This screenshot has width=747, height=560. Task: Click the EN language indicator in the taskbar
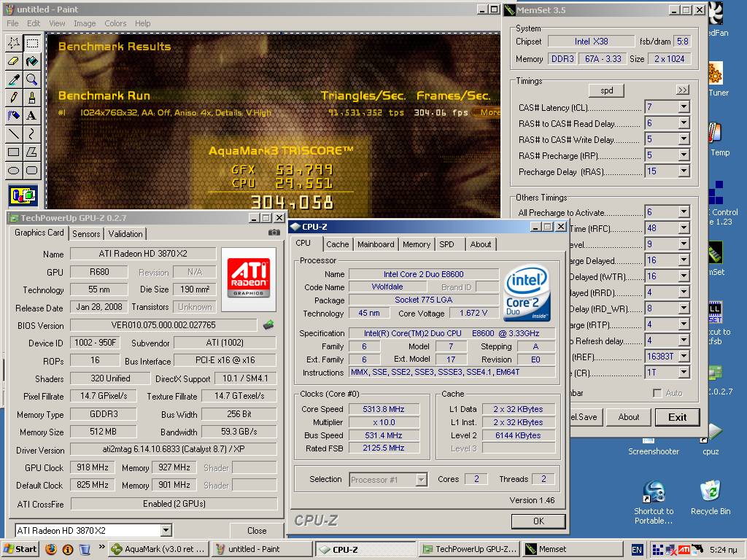click(637, 550)
